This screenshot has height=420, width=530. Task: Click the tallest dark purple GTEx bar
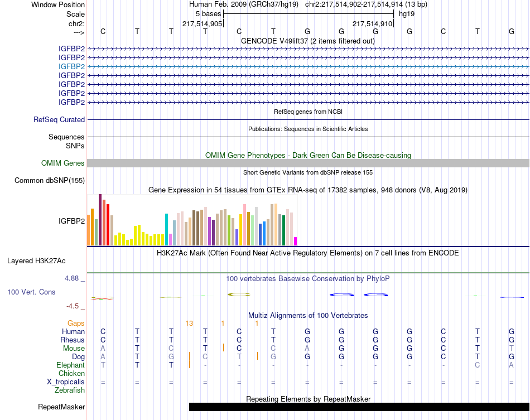(100, 220)
